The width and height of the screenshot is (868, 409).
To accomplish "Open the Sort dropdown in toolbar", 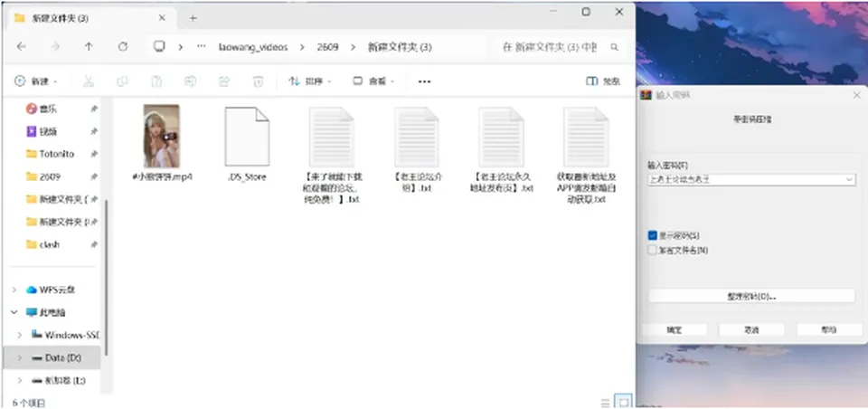I will [x=310, y=81].
